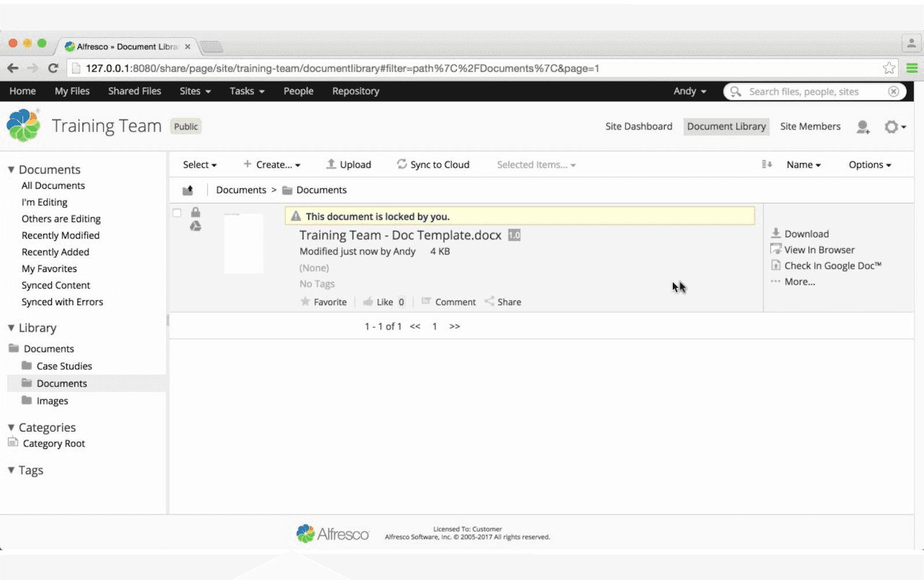Click the Download icon in the actions panel

click(776, 233)
